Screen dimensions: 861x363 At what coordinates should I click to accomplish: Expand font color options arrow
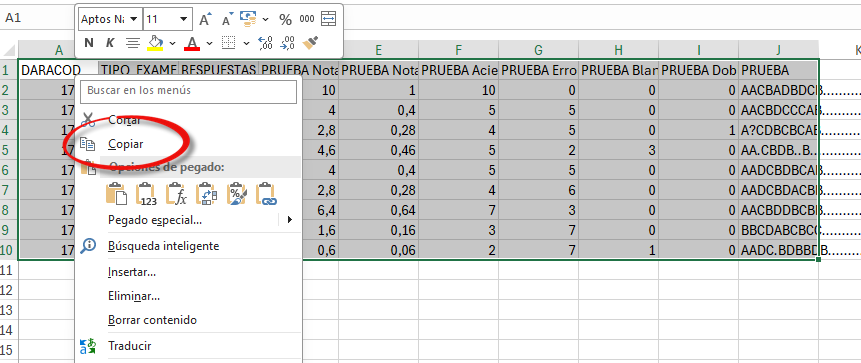[x=209, y=43]
